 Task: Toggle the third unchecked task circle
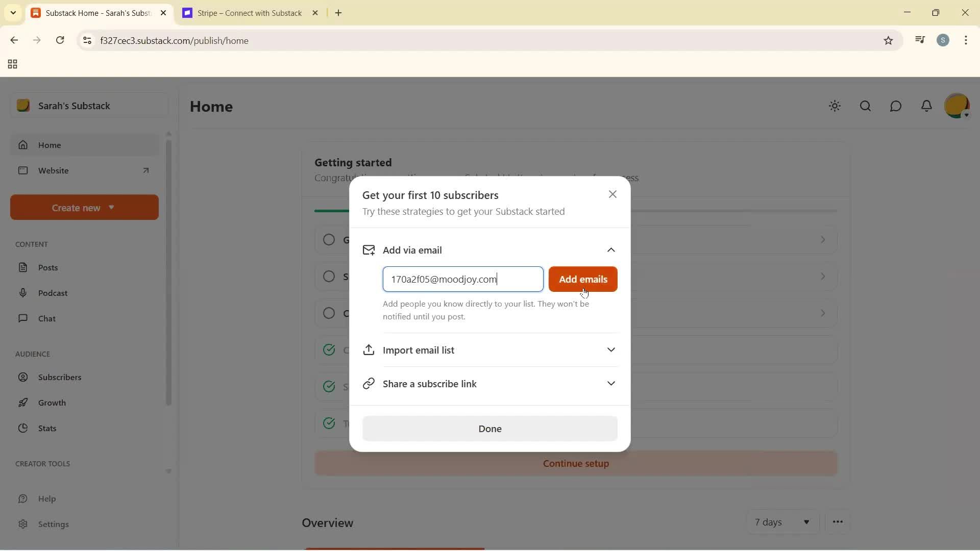coord(330,313)
